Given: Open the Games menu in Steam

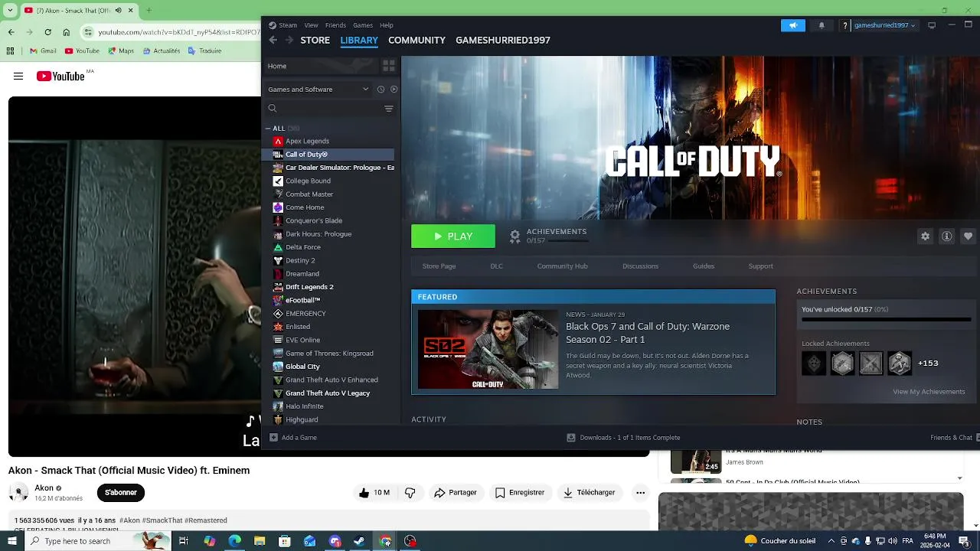Looking at the screenshot, I should [363, 25].
